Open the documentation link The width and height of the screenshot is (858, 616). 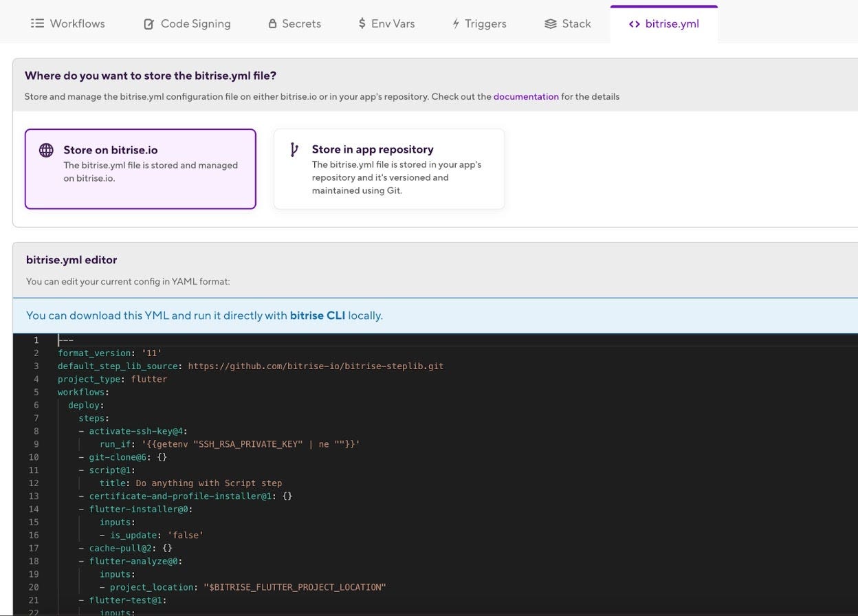526,97
